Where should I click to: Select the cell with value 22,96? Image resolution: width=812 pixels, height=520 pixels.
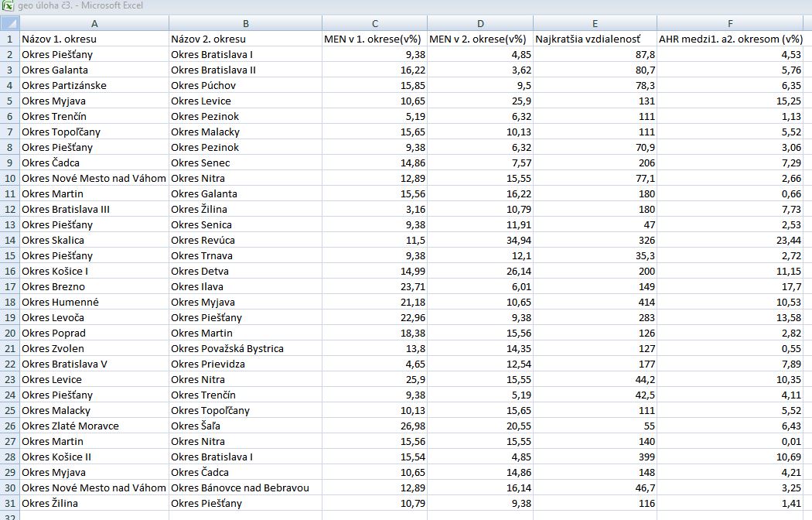click(x=375, y=317)
